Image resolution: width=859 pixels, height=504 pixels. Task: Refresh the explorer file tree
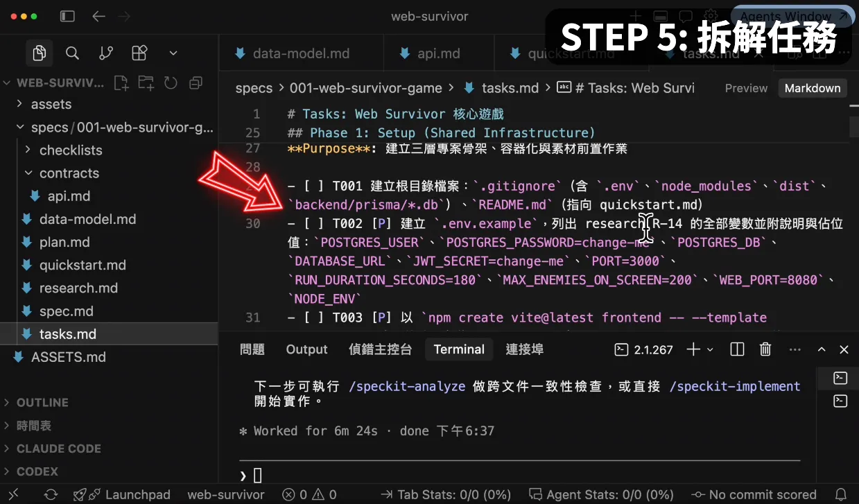point(171,83)
